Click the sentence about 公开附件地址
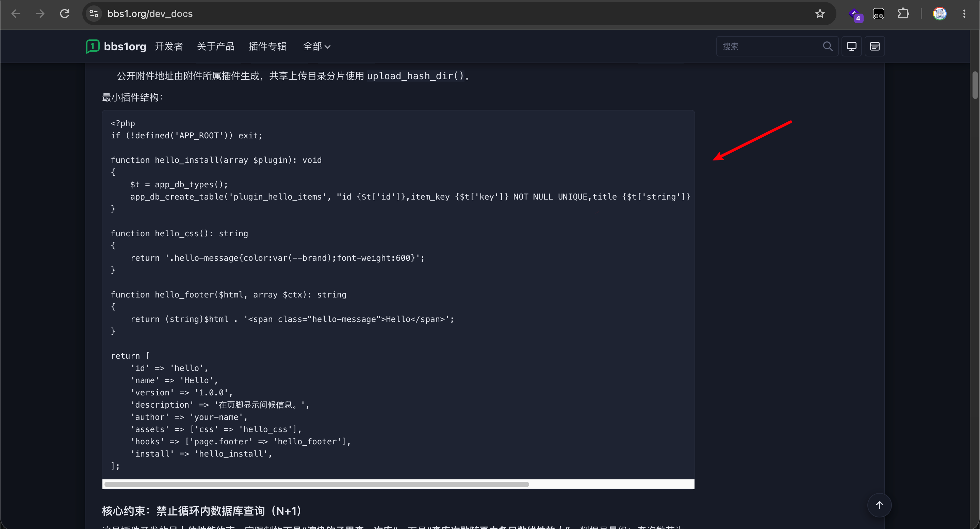 [294, 76]
